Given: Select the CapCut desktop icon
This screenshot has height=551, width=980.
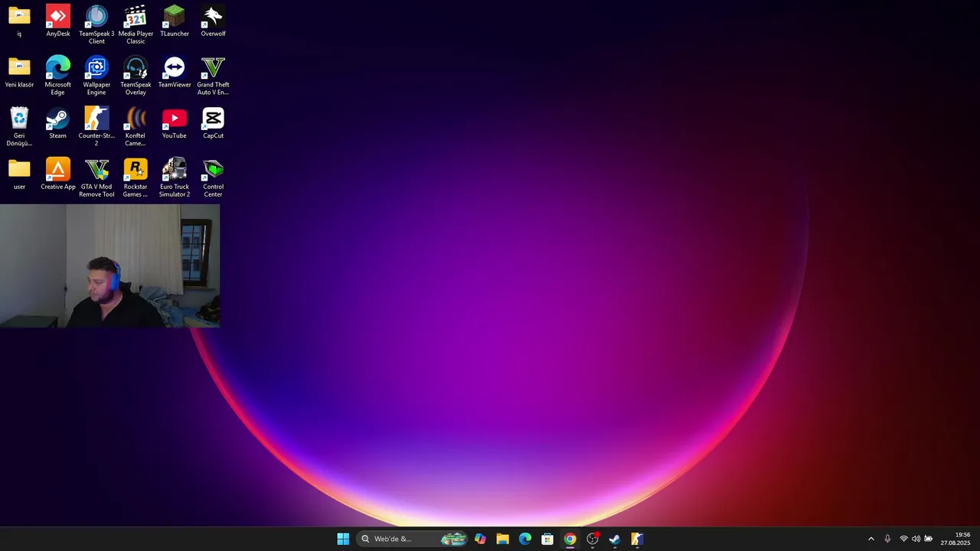Looking at the screenshot, I should pos(213,123).
